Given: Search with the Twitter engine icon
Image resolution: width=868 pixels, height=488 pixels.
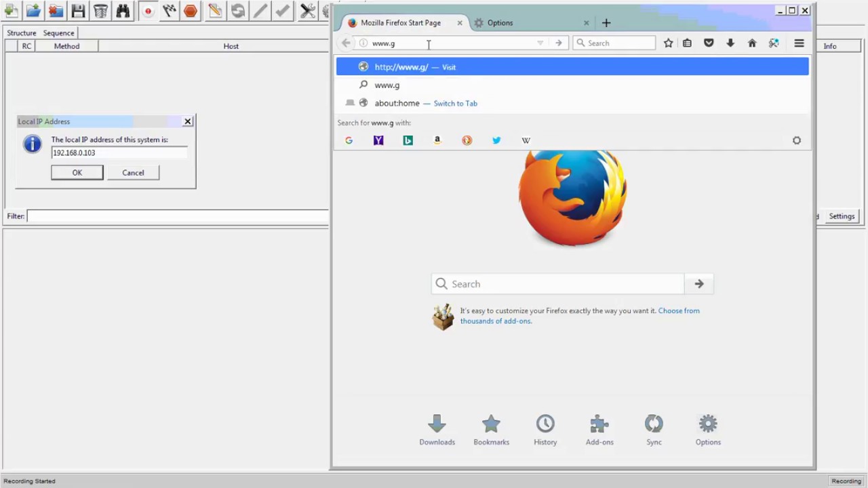Looking at the screenshot, I should 496,140.
